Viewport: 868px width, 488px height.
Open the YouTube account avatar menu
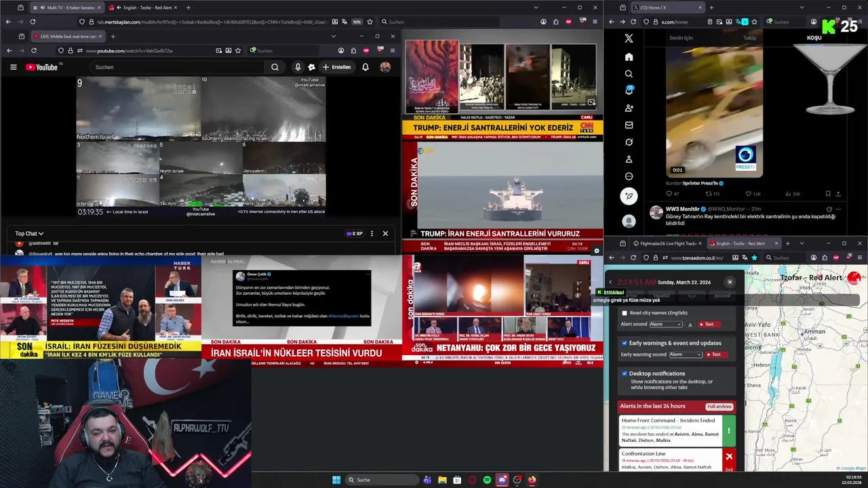click(x=385, y=67)
